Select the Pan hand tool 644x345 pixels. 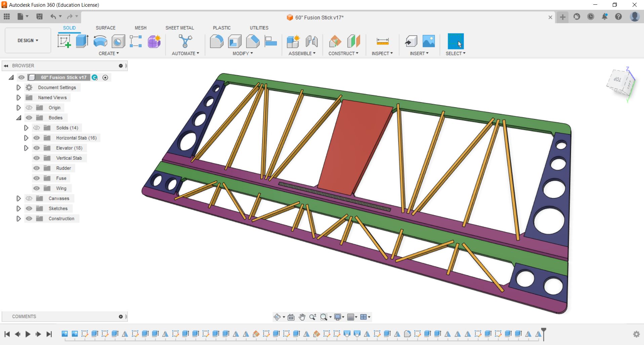tap(302, 317)
